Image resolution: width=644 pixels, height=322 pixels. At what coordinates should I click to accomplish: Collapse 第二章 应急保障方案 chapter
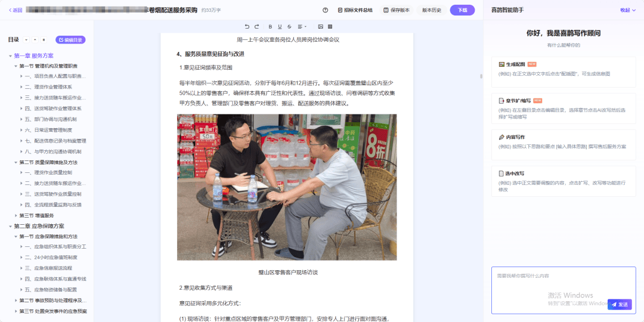click(10, 226)
